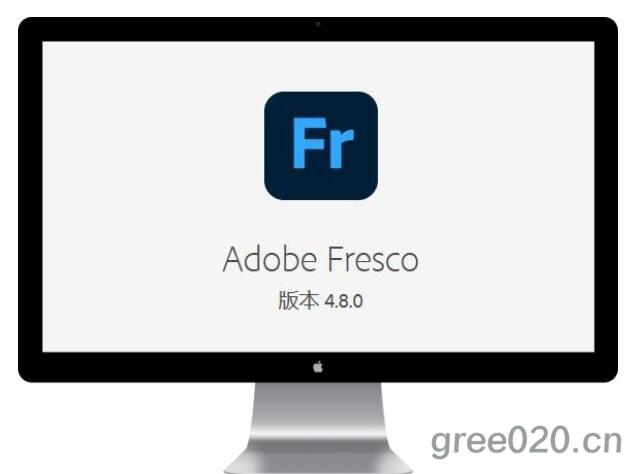Image resolution: width=636 pixels, height=474 pixels.
Task: Click the digit 4 in version number
Action: click(x=329, y=301)
